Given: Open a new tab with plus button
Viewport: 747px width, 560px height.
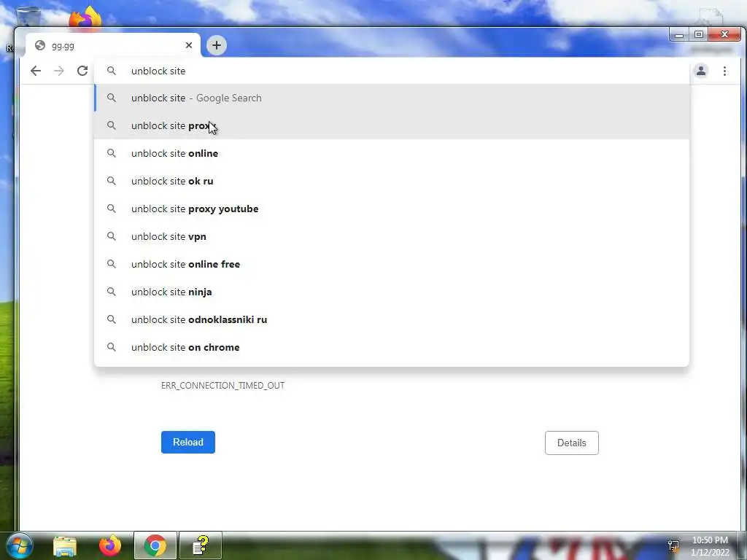Looking at the screenshot, I should pyautogui.click(x=216, y=45).
